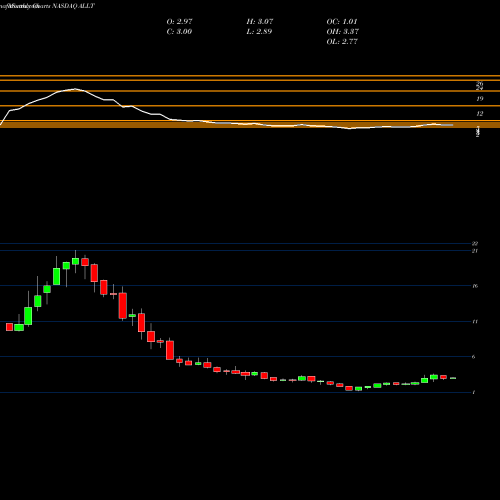Select the 'OL: 2.77' reading
500x500 pixels.
tap(342, 42)
